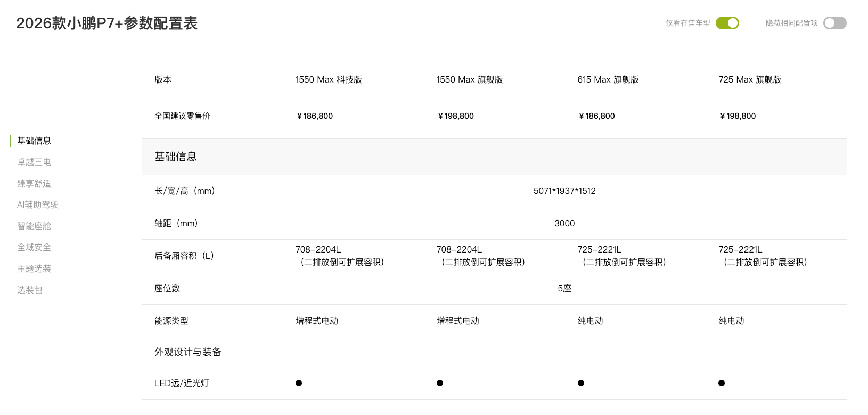Click the 基础信息 table section header
This screenshot has height=415, width=868.
pos(176,157)
